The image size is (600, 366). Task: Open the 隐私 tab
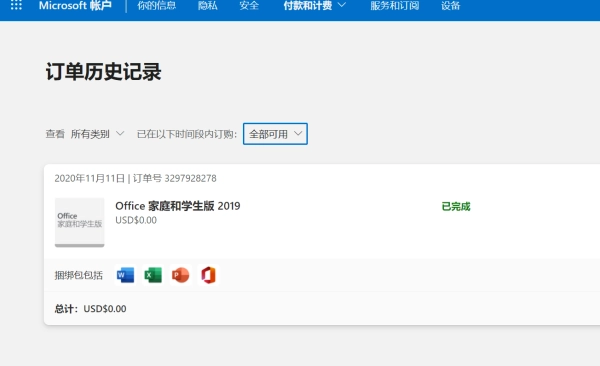tap(208, 5)
